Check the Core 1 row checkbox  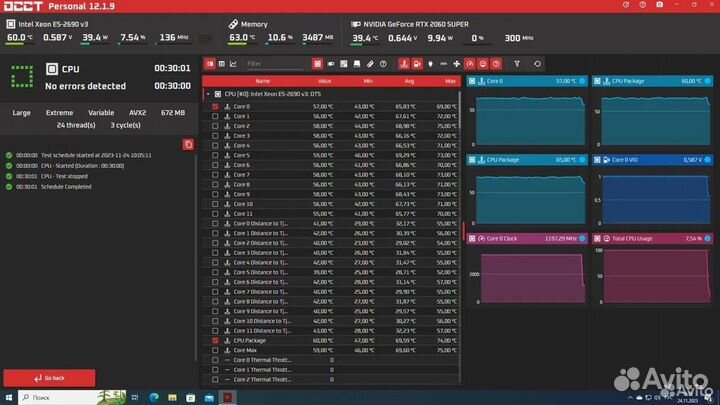tap(215, 116)
